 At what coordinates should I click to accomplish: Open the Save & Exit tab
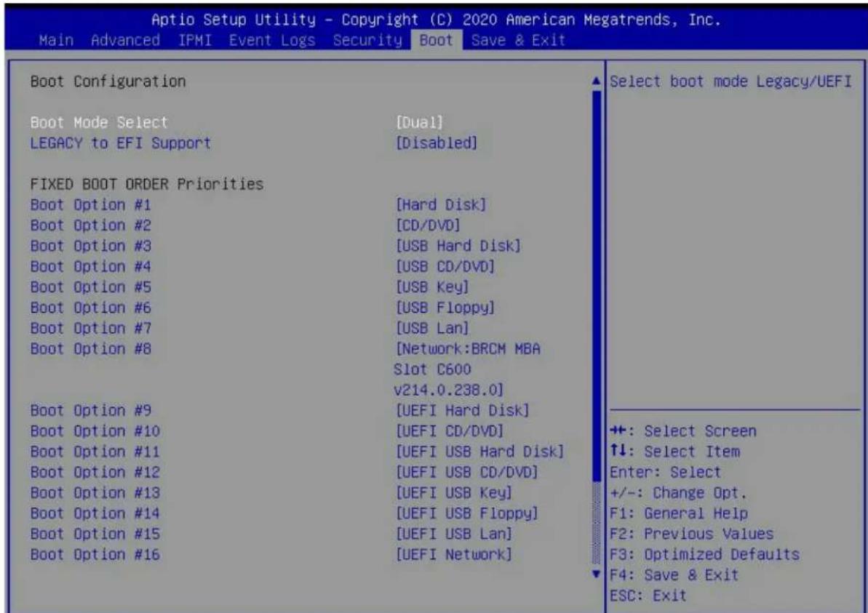point(518,41)
